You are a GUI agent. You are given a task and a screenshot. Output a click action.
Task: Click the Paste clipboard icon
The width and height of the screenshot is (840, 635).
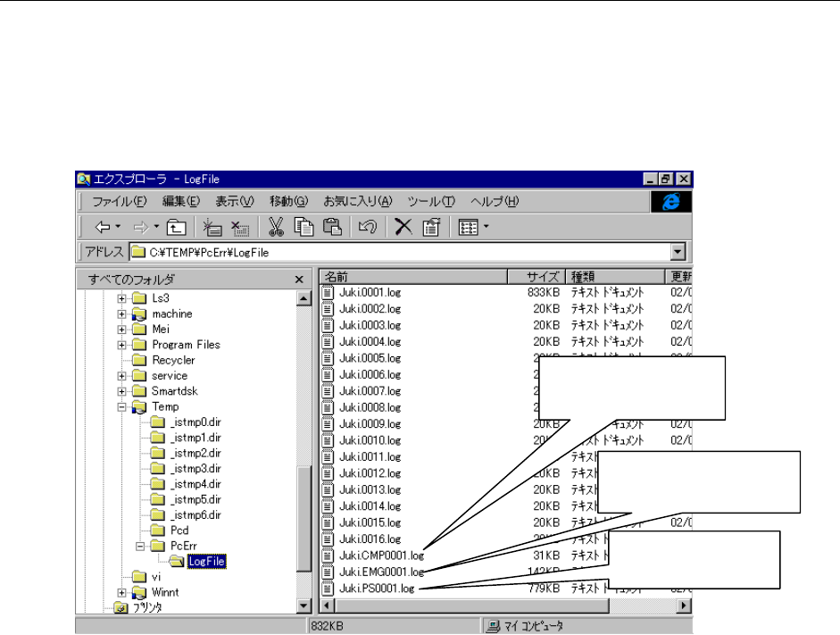point(332,227)
